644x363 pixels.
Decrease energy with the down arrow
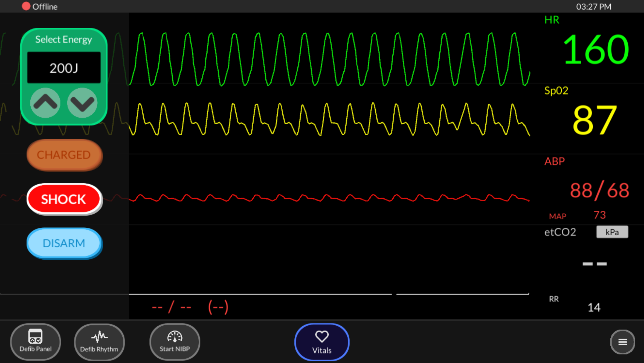82,103
